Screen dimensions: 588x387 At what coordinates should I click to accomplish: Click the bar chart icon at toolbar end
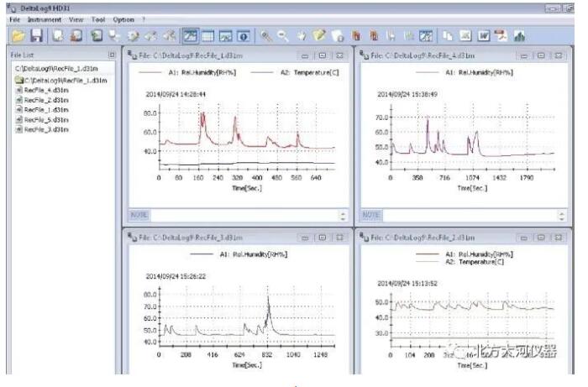[x=521, y=36]
